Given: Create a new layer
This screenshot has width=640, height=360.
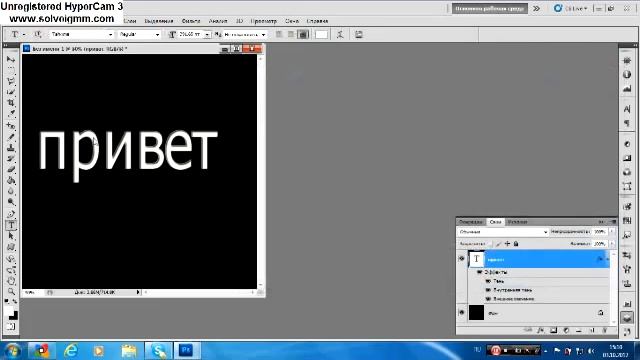Looking at the screenshot, I should click(x=592, y=330).
